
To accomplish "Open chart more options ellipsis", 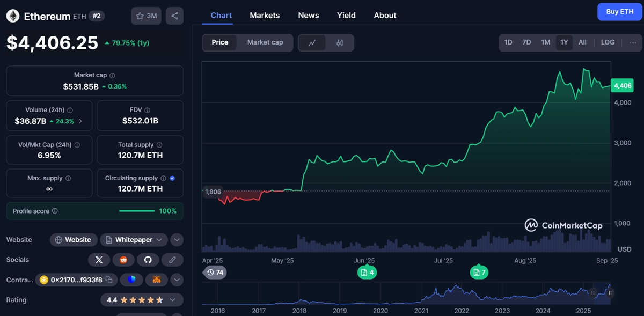I will [x=633, y=42].
